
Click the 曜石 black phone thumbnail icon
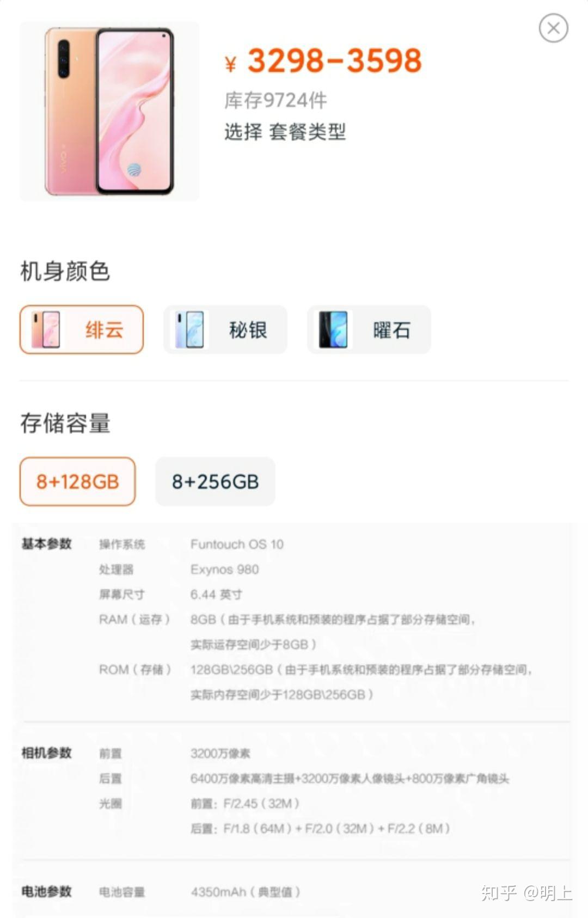click(x=333, y=329)
